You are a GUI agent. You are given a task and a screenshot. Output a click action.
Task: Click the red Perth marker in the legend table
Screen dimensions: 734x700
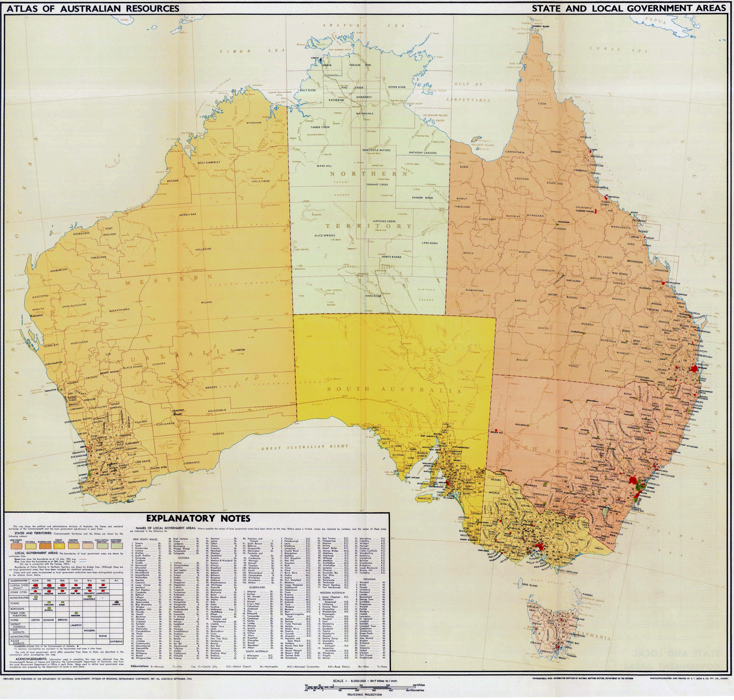point(90,585)
